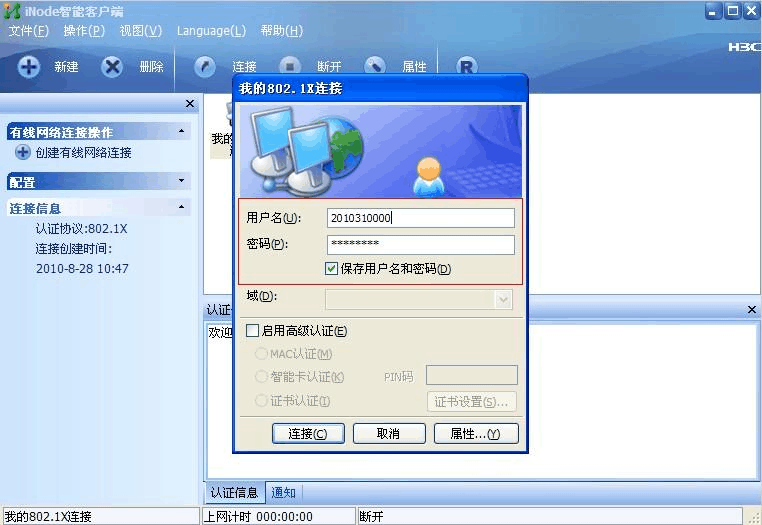
Task: Close the left side panel
Action: pyautogui.click(x=190, y=104)
